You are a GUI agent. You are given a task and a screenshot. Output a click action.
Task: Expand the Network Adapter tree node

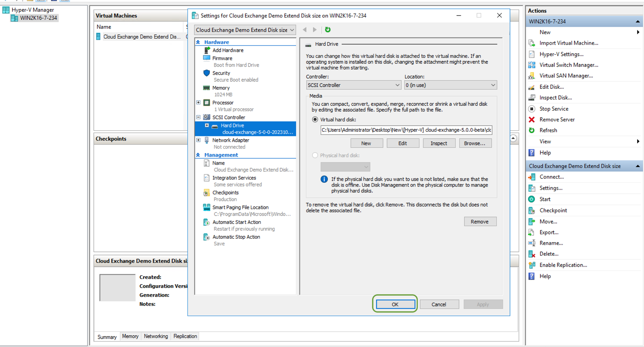pyautogui.click(x=198, y=140)
